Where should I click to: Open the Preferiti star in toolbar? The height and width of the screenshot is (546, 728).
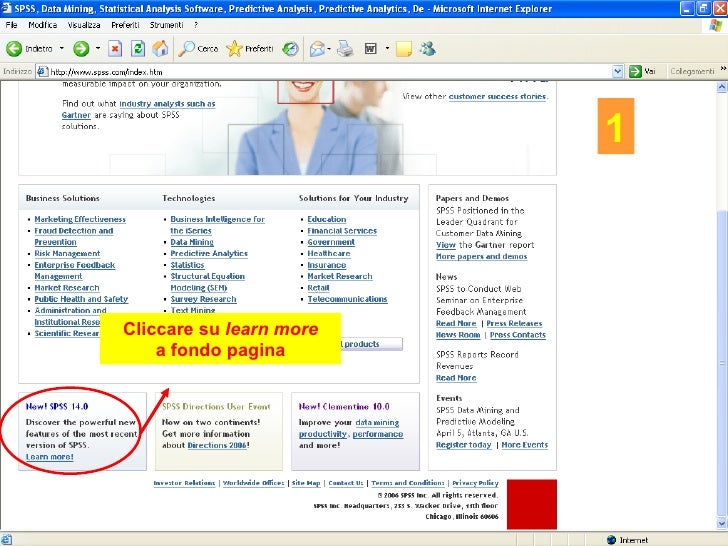pos(250,48)
